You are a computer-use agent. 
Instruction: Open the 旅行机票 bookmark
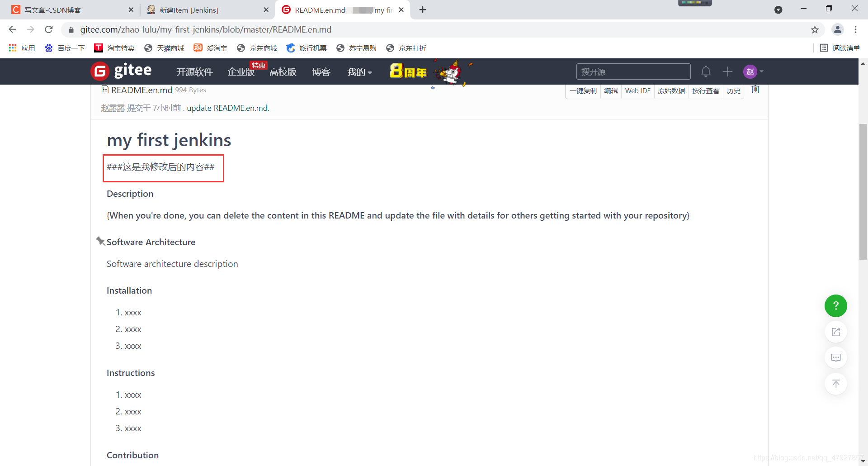pos(307,48)
